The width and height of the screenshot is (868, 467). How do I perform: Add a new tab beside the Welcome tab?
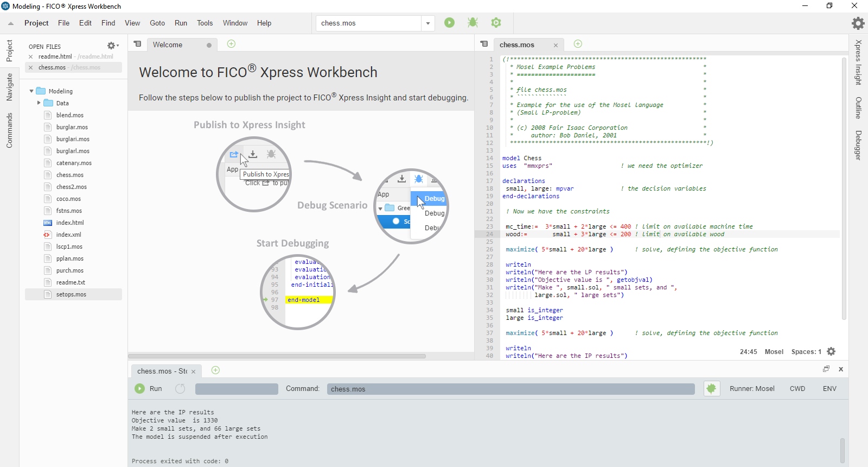pos(231,44)
